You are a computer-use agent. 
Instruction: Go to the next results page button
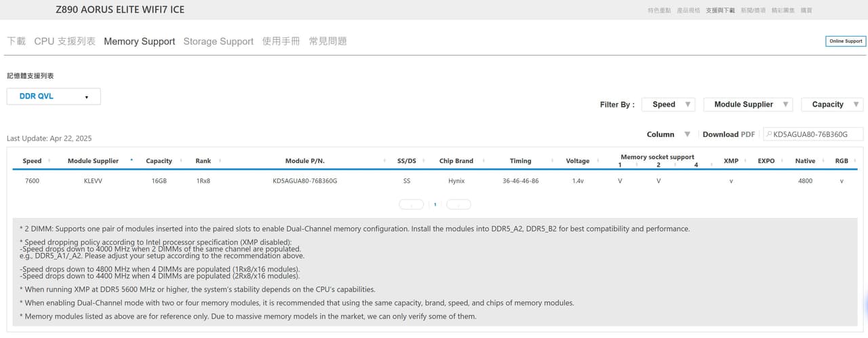[458, 204]
